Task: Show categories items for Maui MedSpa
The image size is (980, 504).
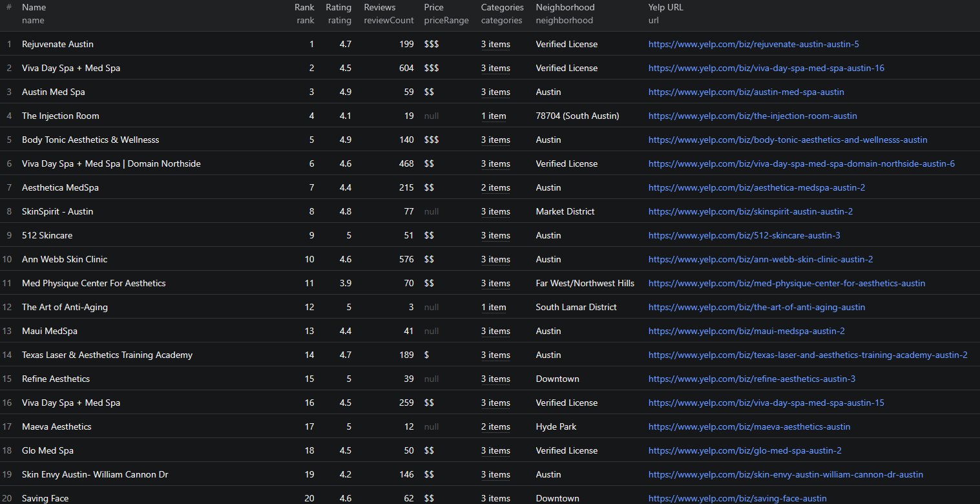Action: [495, 331]
